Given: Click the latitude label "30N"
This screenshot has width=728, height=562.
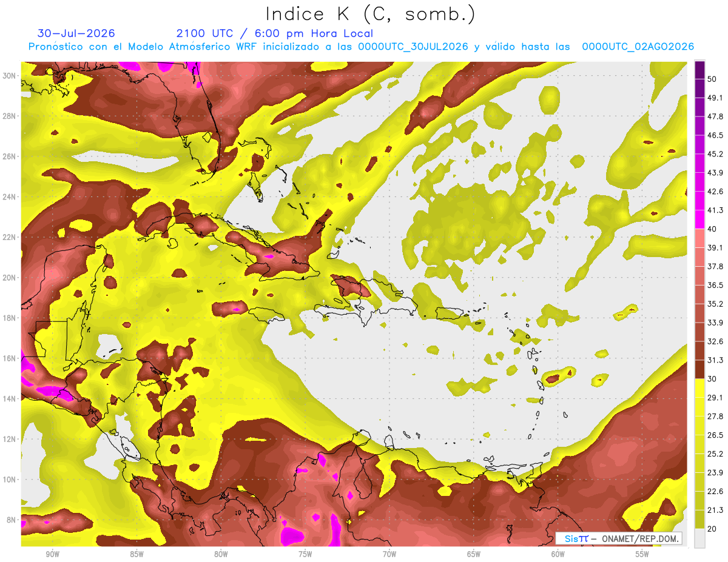Looking at the screenshot, I should click(9, 76).
